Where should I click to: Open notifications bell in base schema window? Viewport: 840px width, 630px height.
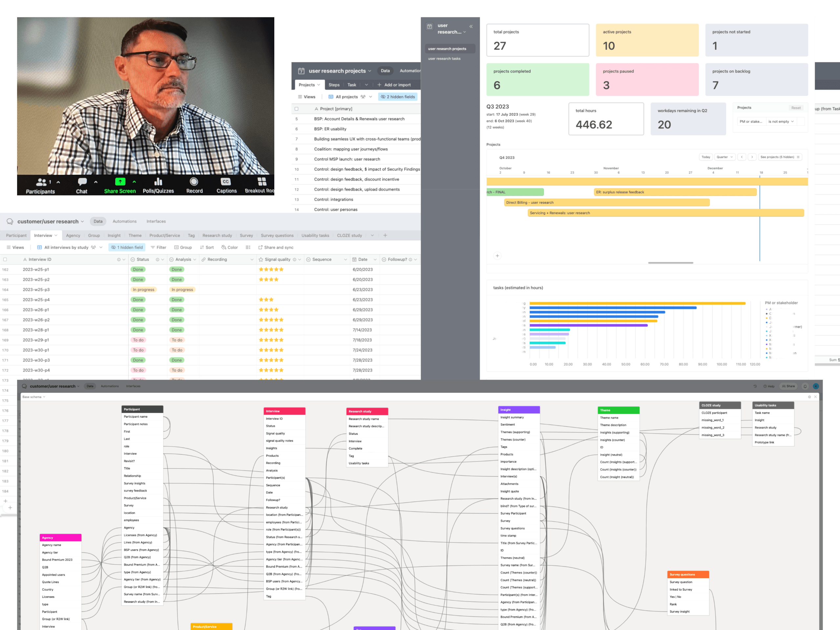(805, 386)
